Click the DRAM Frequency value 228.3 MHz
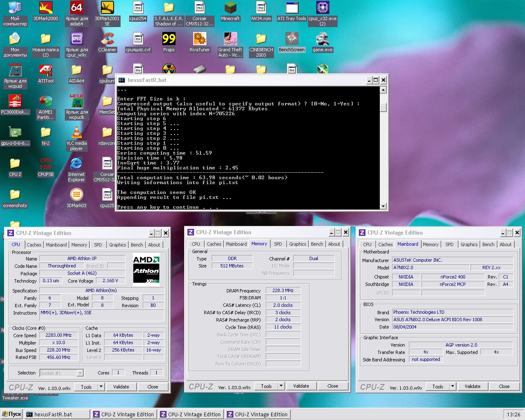This screenshot has width=525, height=420. pos(283,290)
